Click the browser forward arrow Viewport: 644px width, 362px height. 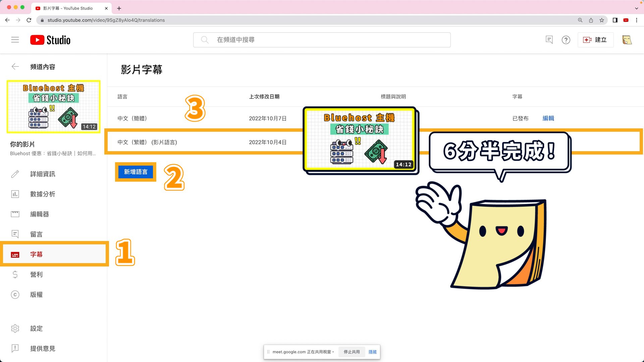coord(18,20)
